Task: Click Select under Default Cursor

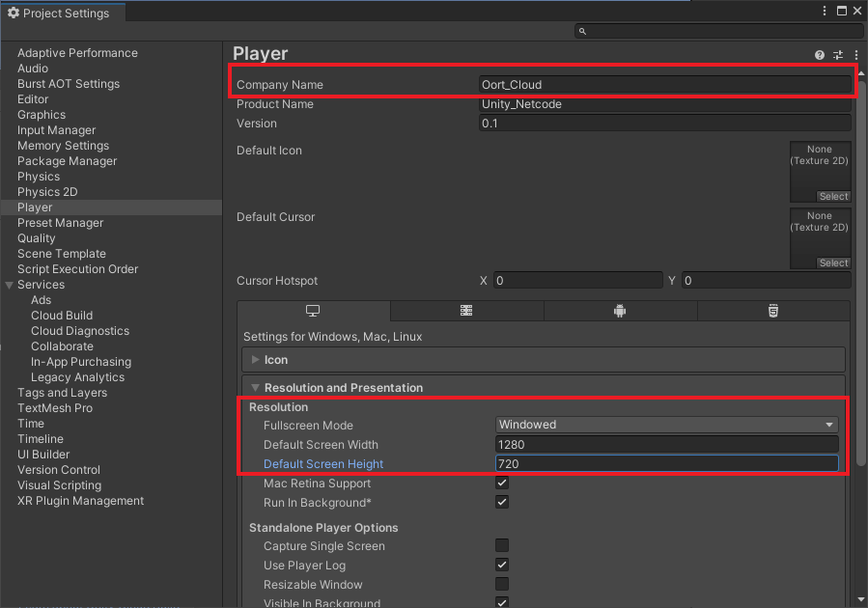Action: (833, 263)
